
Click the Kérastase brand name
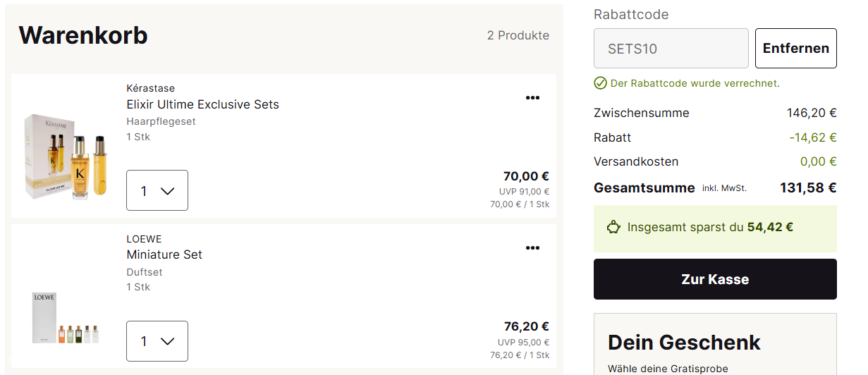click(150, 88)
